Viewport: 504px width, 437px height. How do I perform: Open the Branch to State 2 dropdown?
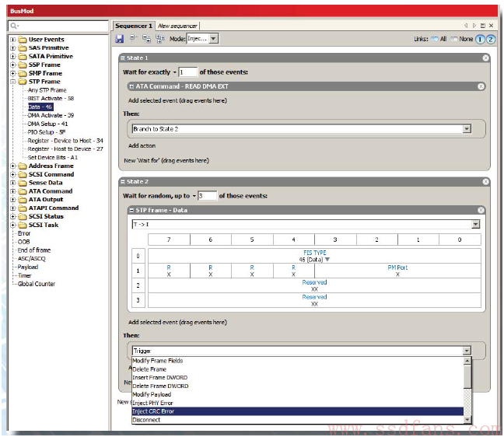coord(467,129)
